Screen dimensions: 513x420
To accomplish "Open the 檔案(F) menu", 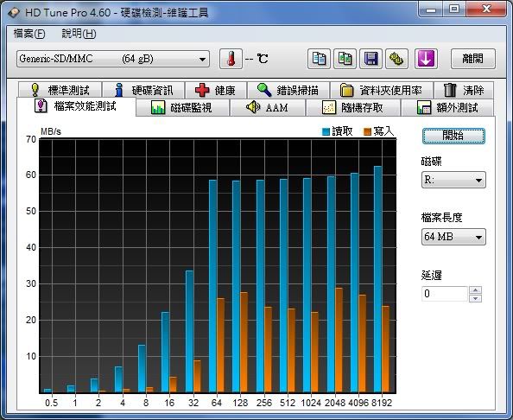I will [29, 34].
